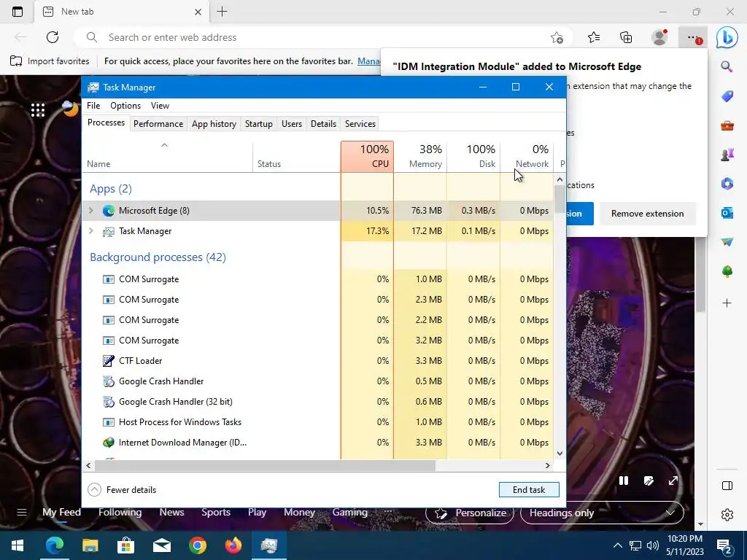Open the Favorites list in Edge toolbar
Image resolution: width=747 pixels, height=560 pixels.
coord(594,37)
